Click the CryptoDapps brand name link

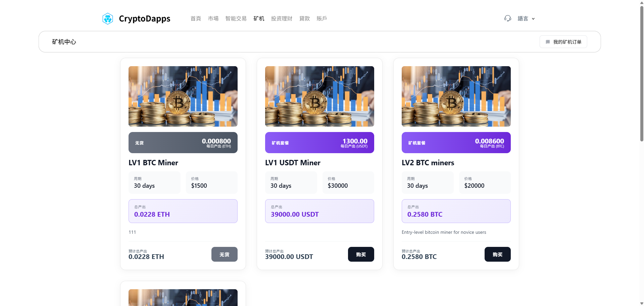point(144,18)
